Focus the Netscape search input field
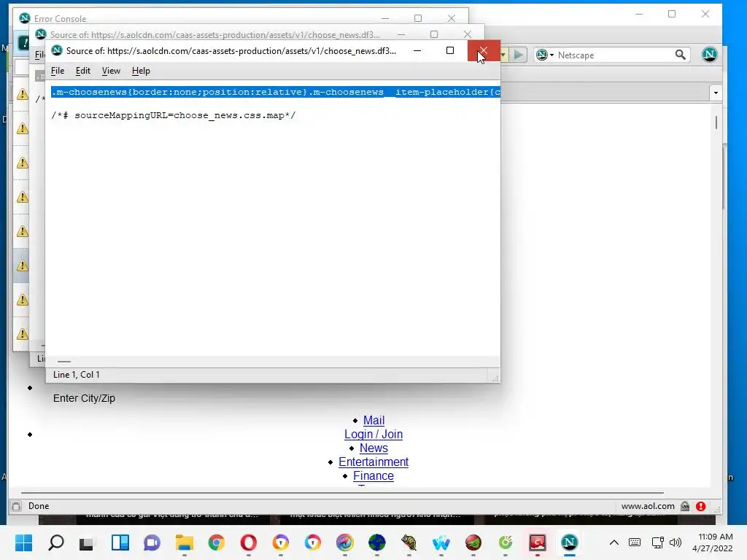This screenshot has width=747, height=560. click(614, 55)
